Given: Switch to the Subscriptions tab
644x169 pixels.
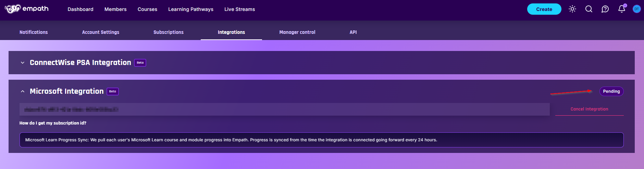Looking at the screenshot, I should (169, 32).
